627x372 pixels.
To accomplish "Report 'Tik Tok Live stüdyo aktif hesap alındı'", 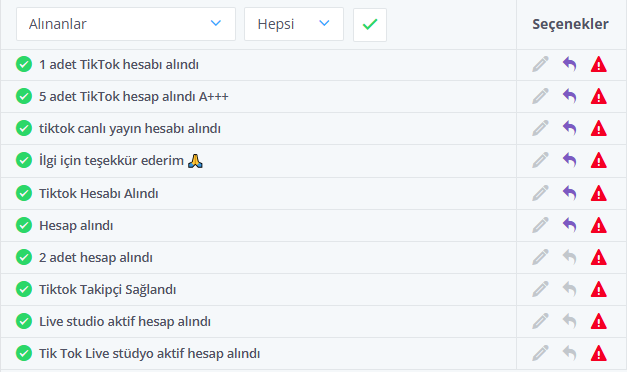I will tap(599, 353).
